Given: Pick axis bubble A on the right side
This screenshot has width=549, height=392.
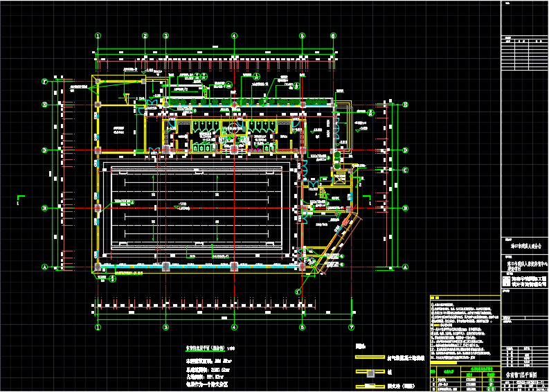Looking at the screenshot, I should pyautogui.click(x=406, y=267).
